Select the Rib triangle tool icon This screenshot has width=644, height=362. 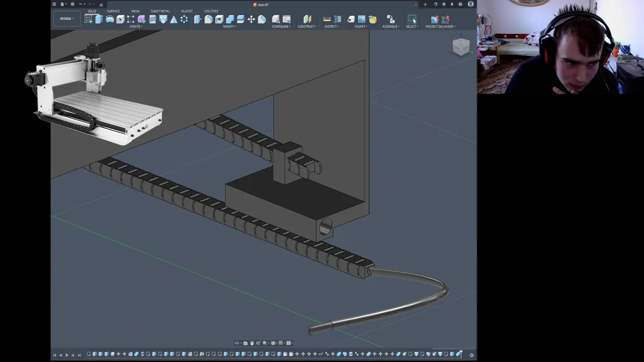(x=174, y=19)
